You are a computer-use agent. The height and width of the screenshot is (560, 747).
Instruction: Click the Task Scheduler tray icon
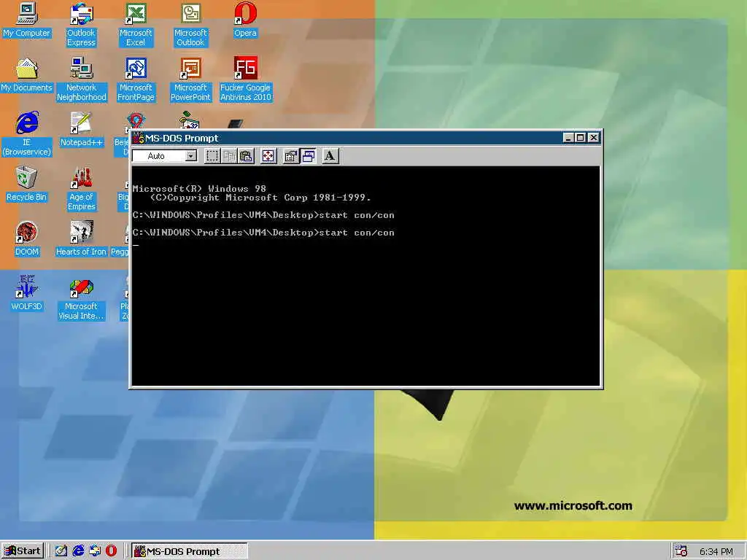coord(681,551)
